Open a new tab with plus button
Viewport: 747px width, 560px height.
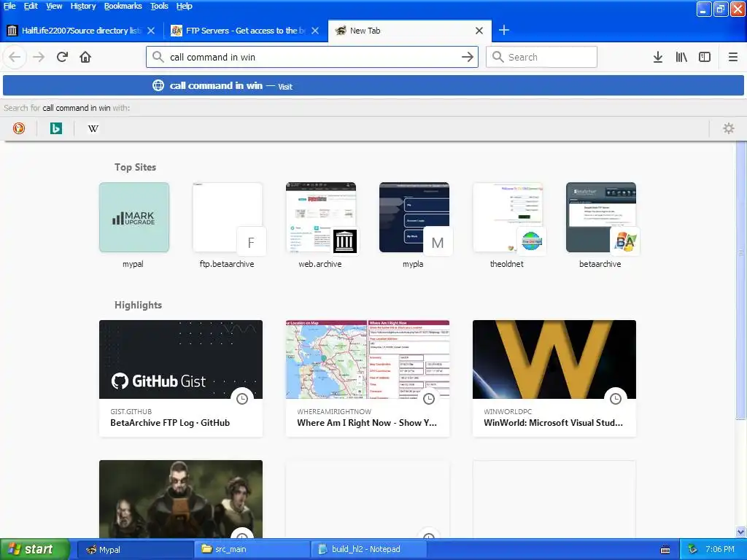click(x=504, y=31)
